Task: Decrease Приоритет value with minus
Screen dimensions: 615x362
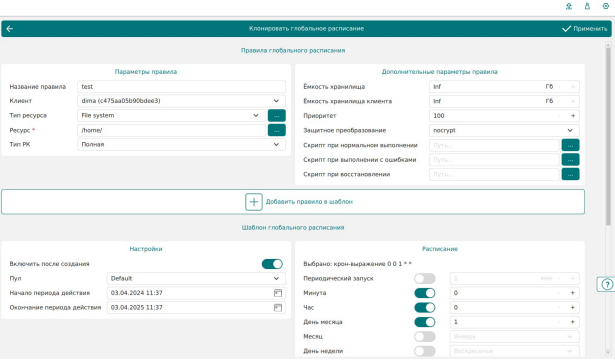Action: tap(559, 116)
